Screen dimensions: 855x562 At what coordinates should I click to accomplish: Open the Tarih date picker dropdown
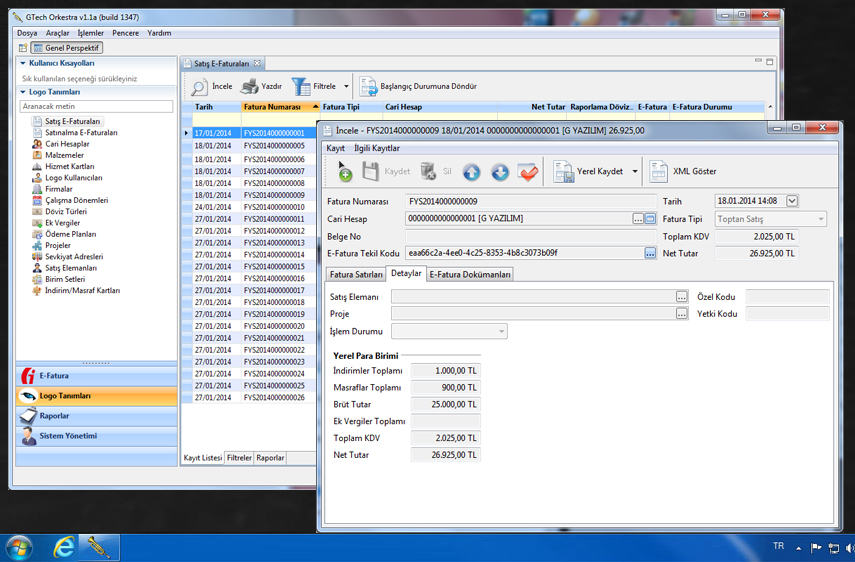[x=791, y=201]
